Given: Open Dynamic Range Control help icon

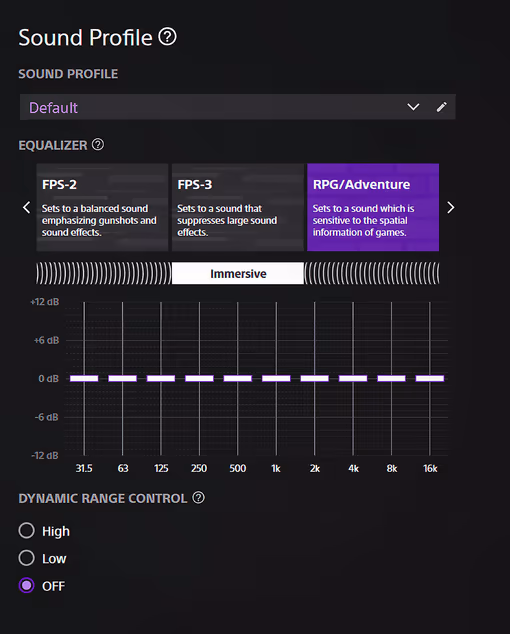Looking at the screenshot, I should pyautogui.click(x=198, y=497).
